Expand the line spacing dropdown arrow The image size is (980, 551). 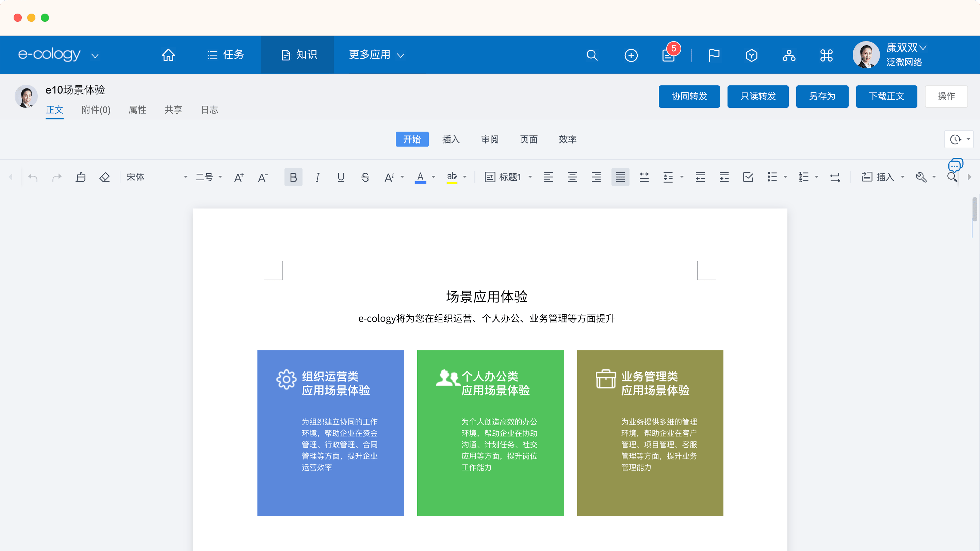tap(682, 177)
